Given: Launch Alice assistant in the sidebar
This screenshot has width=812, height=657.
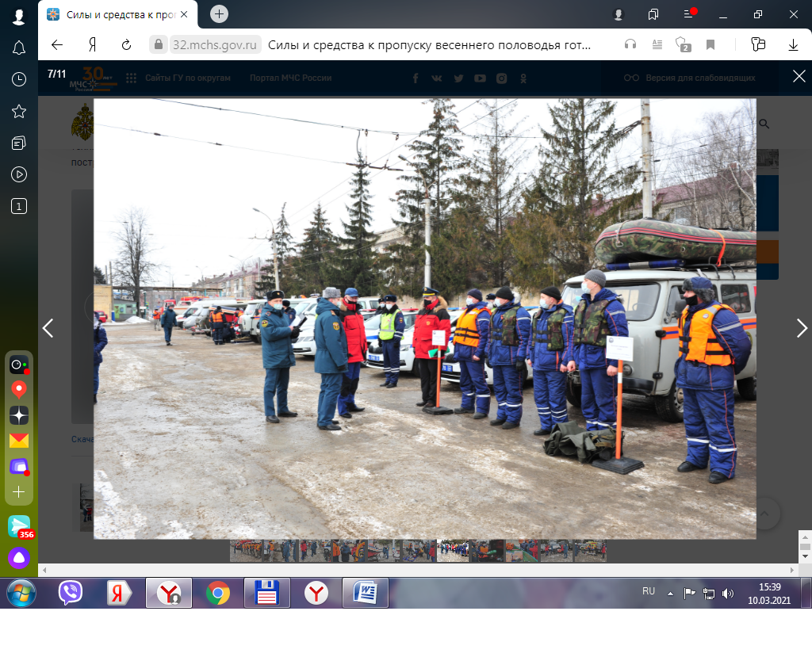Looking at the screenshot, I should pyautogui.click(x=19, y=558).
